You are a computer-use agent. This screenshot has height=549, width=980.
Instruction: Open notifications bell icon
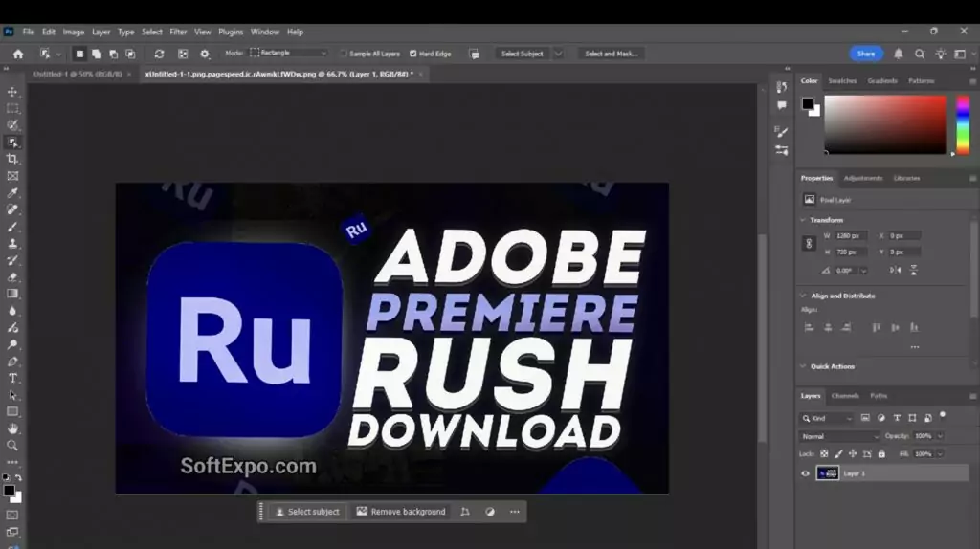(899, 54)
